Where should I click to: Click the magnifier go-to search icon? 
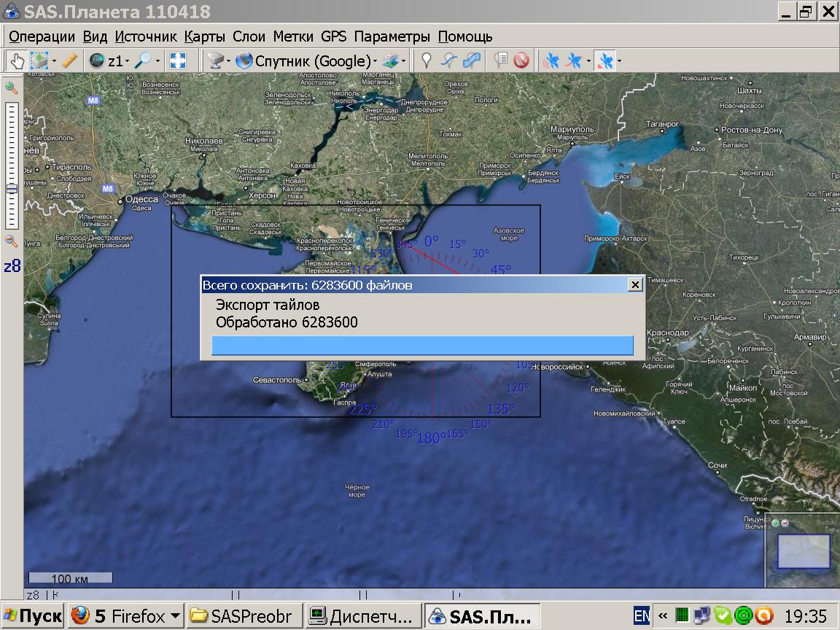point(142,61)
